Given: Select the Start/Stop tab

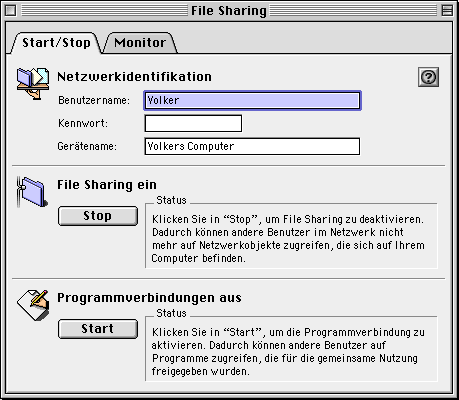Looking at the screenshot, I should click(x=56, y=43).
